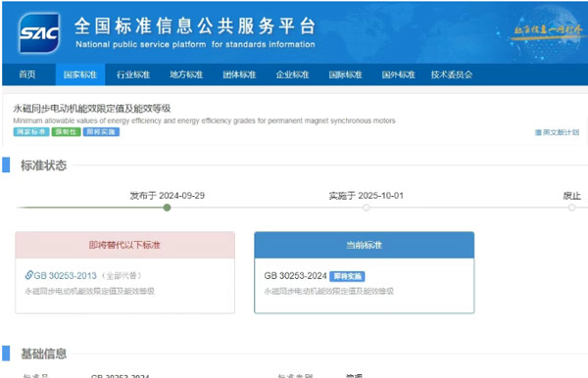Click the 永磁同步电动机能效限定值及能效等级 page title
The image size is (588, 378).
pyautogui.click(x=92, y=109)
